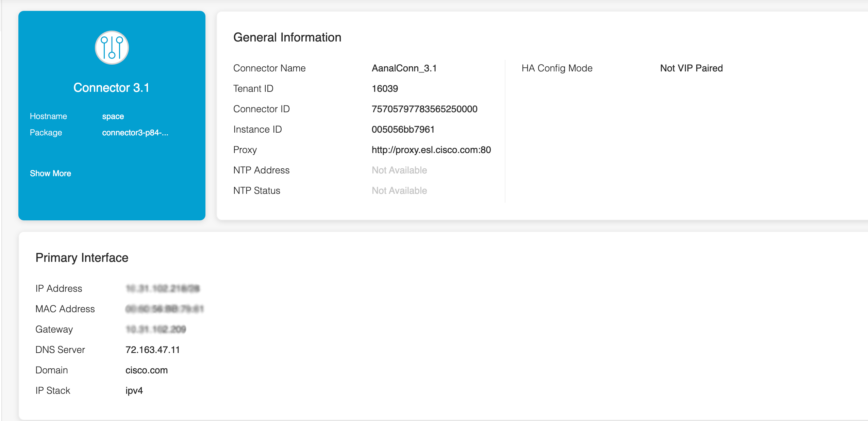Select the Connector ID number value
The image size is (868, 421).
pyautogui.click(x=424, y=109)
